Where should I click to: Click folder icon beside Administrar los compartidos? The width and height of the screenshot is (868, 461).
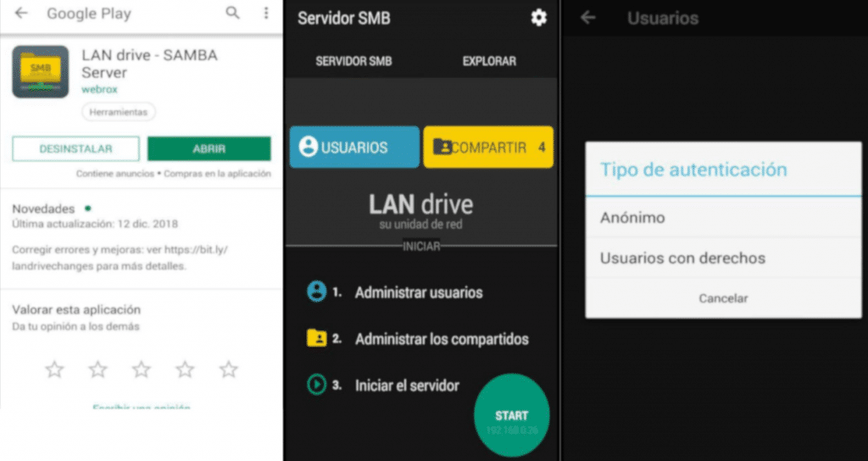pyautogui.click(x=317, y=337)
